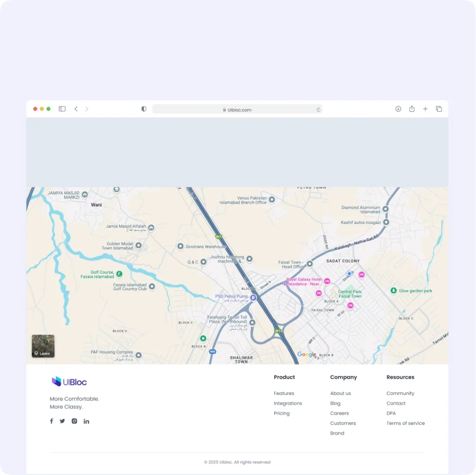Open the Features footer link

point(284,394)
